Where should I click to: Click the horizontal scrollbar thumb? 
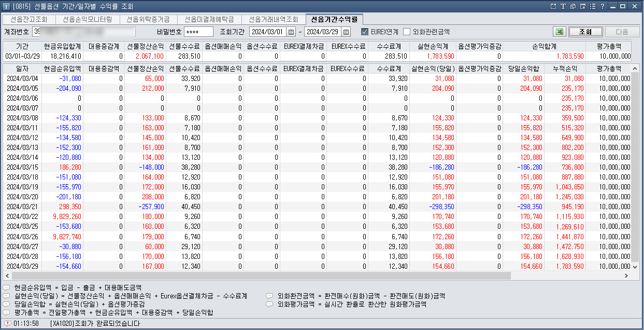261,276
